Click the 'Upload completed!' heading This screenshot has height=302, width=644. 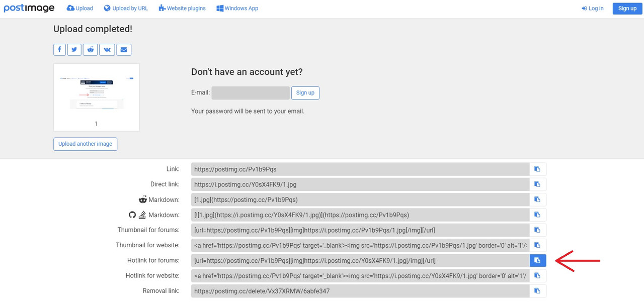pos(93,29)
